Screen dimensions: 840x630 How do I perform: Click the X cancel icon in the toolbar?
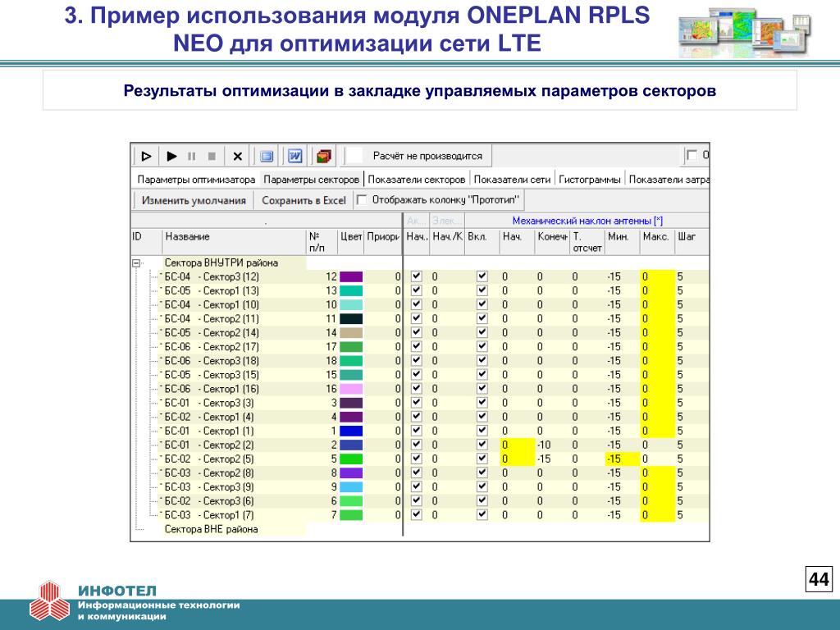click(237, 157)
